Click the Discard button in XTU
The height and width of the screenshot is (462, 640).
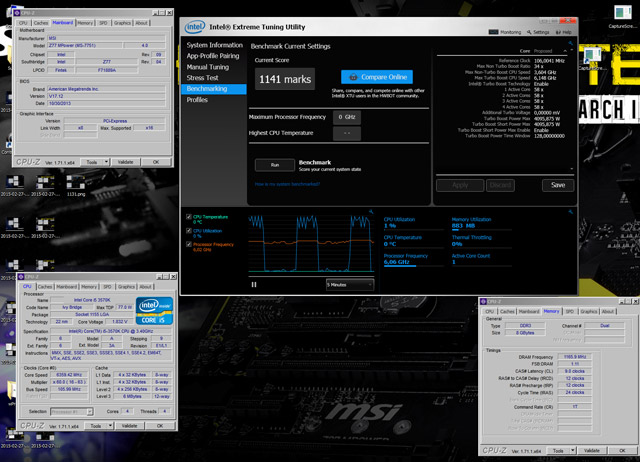500,185
